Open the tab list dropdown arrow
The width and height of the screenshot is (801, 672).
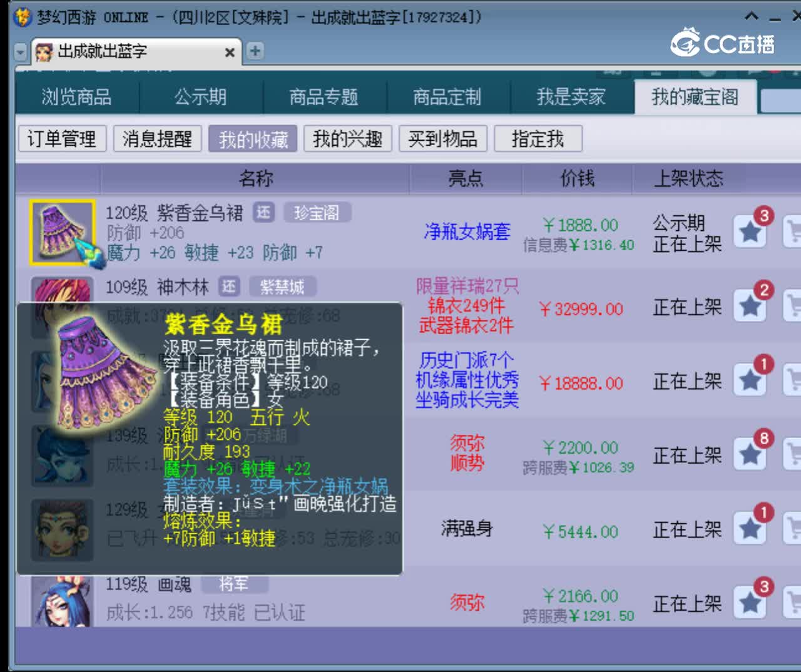click(21, 52)
